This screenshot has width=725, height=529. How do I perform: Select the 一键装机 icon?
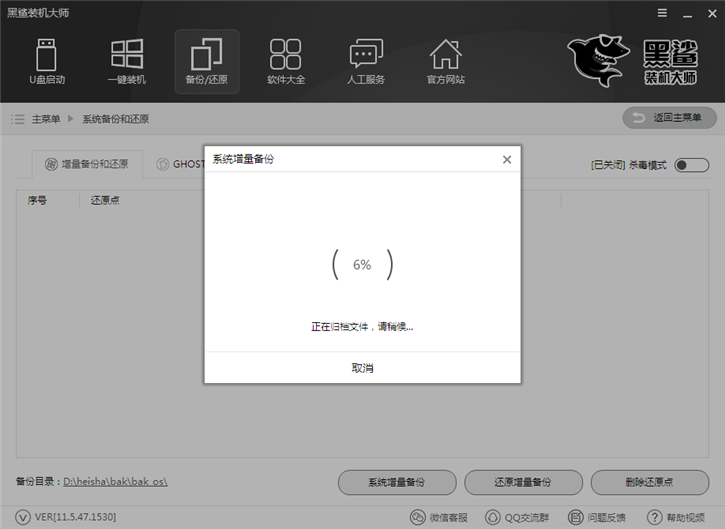point(126,60)
